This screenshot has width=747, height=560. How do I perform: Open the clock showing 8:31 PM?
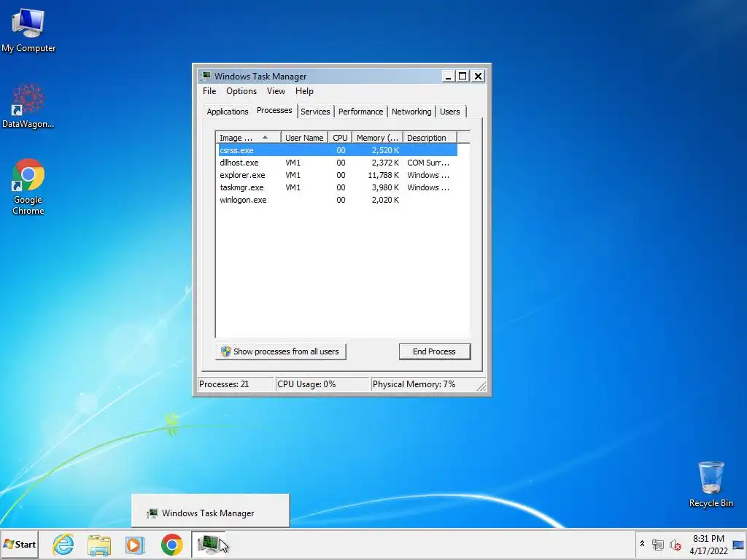coord(708,544)
